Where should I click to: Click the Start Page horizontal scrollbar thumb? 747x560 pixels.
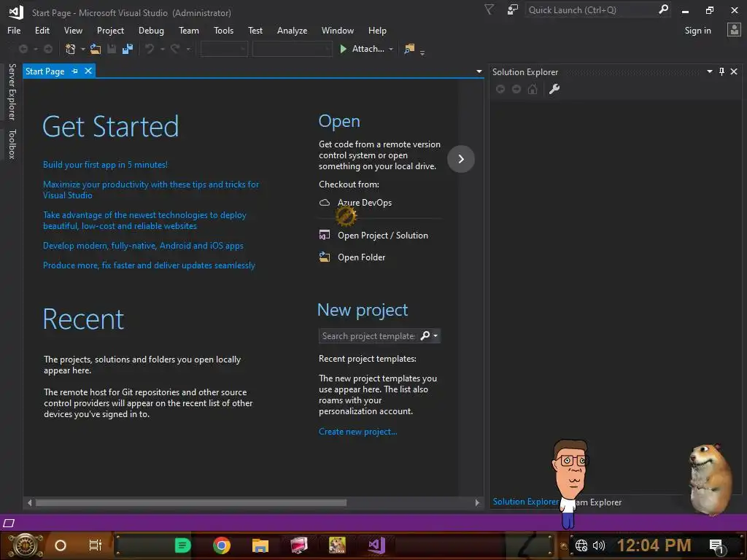point(190,502)
